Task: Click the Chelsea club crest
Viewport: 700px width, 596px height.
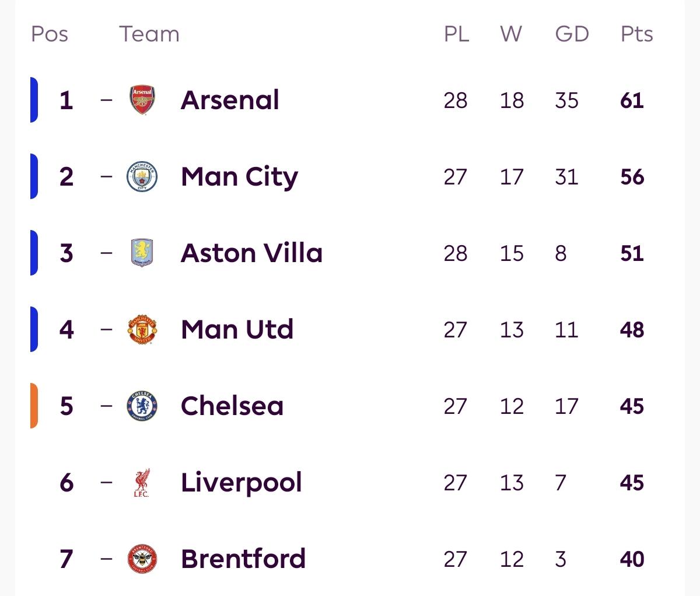Action: point(142,406)
